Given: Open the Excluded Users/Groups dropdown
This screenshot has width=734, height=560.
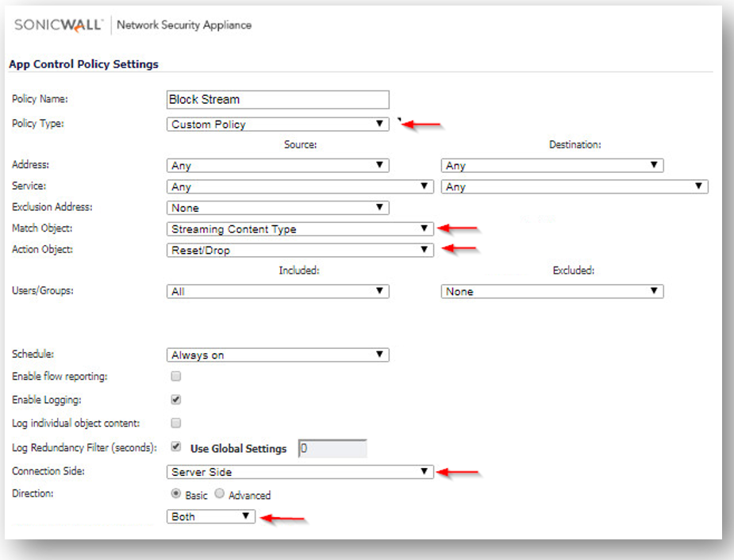Looking at the screenshot, I should pyautogui.click(x=552, y=291).
